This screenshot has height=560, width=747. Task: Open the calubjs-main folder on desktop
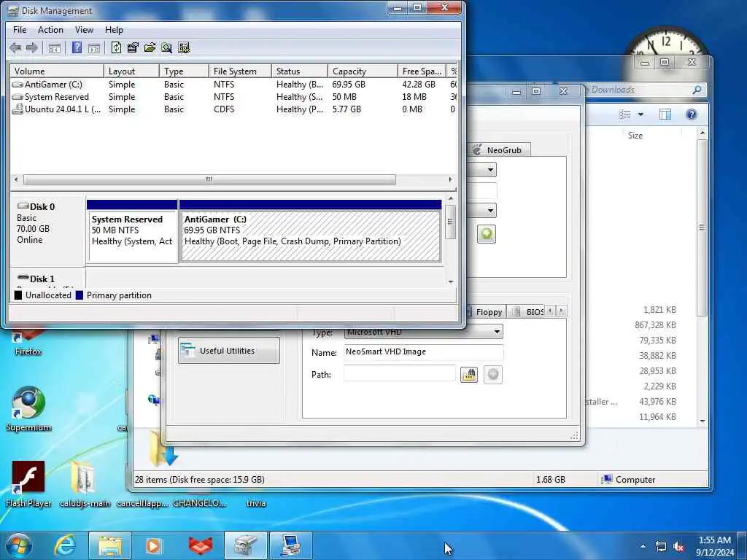pos(85,484)
